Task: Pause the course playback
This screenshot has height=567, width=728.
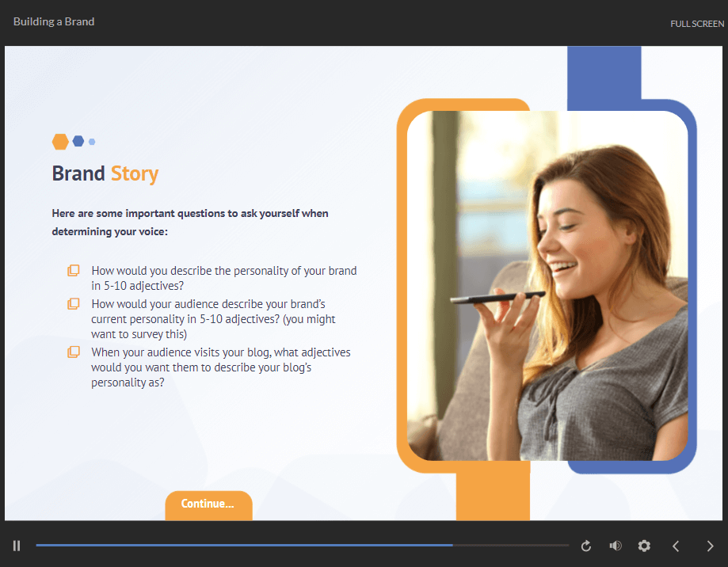Action: (x=17, y=546)
